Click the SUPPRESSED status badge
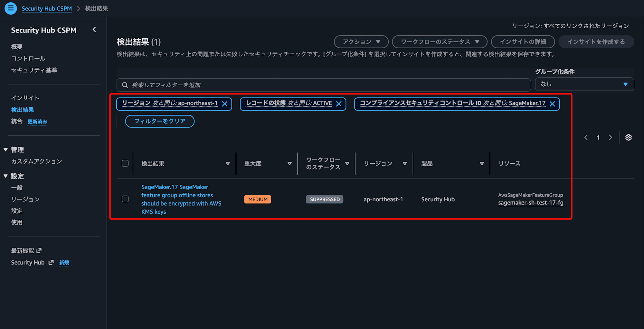This screenshot has height=329, width=644. coord(325,199)
